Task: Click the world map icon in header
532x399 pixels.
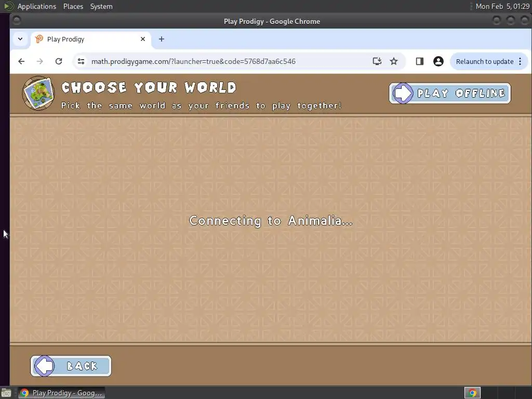Action: coord(38,93)
